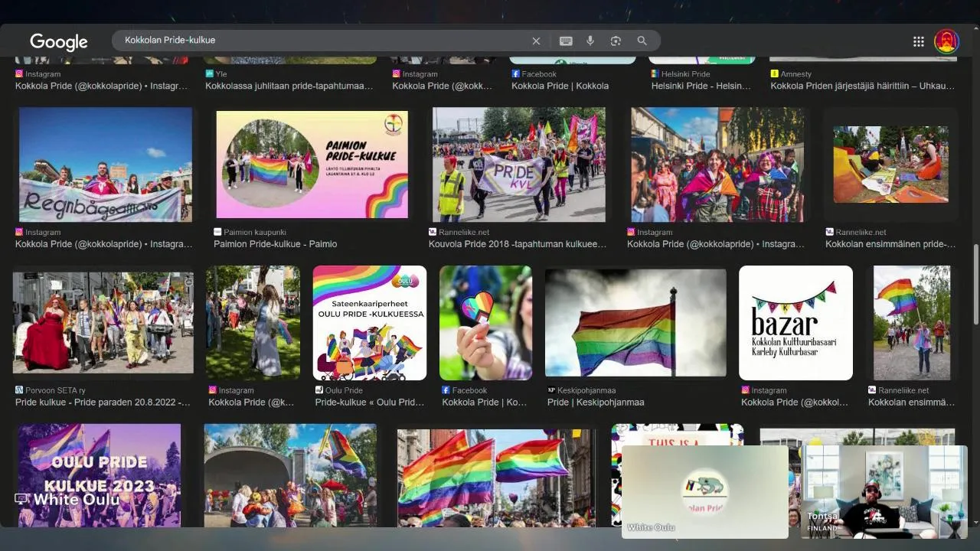Open the Kokkola Priden järjestäjiä häirittiin link
Image resolution: width=980 pixels, height=551 pixels.
tap(863, 86)
